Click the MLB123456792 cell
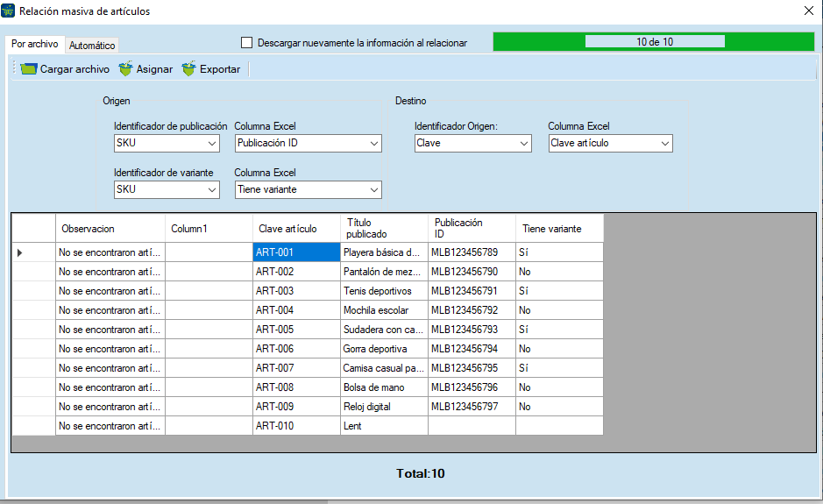The height and width of the screenshot is (504, 823). coord(472,310)
